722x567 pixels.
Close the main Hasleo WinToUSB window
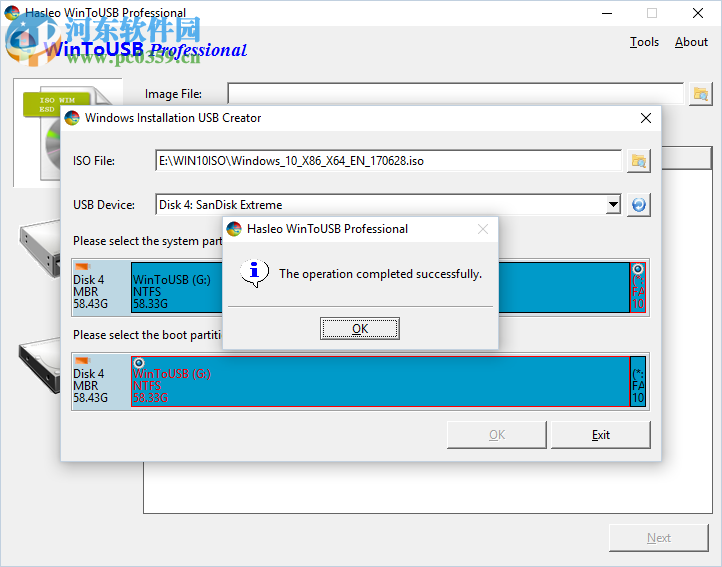click(x=698, y=13)
